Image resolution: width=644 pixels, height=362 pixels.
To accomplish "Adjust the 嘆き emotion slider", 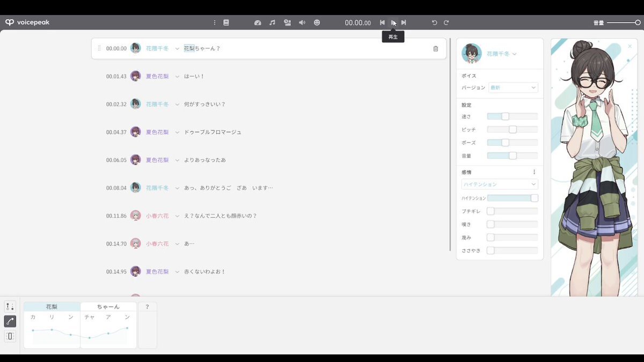I will click(x=512, y=224).
